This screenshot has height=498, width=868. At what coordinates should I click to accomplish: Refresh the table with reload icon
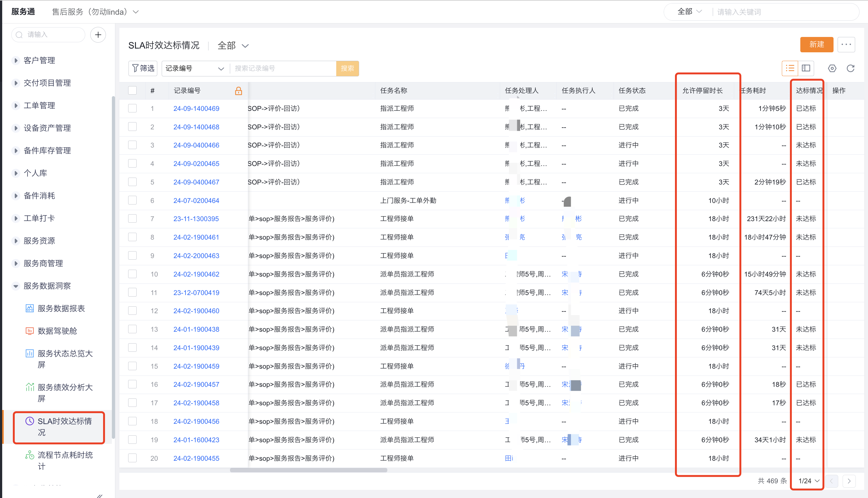click(x=850, y=68)
